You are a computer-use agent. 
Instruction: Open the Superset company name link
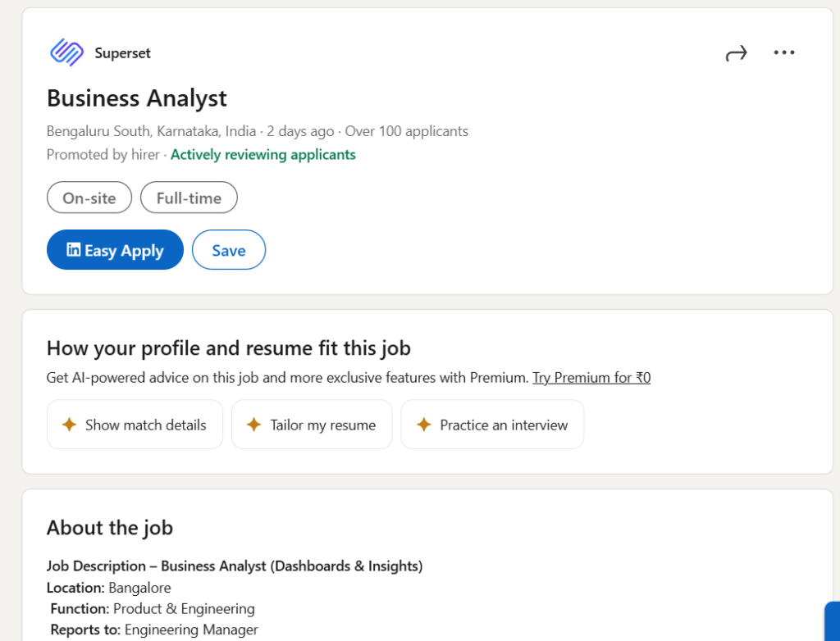tap(123, 53)
